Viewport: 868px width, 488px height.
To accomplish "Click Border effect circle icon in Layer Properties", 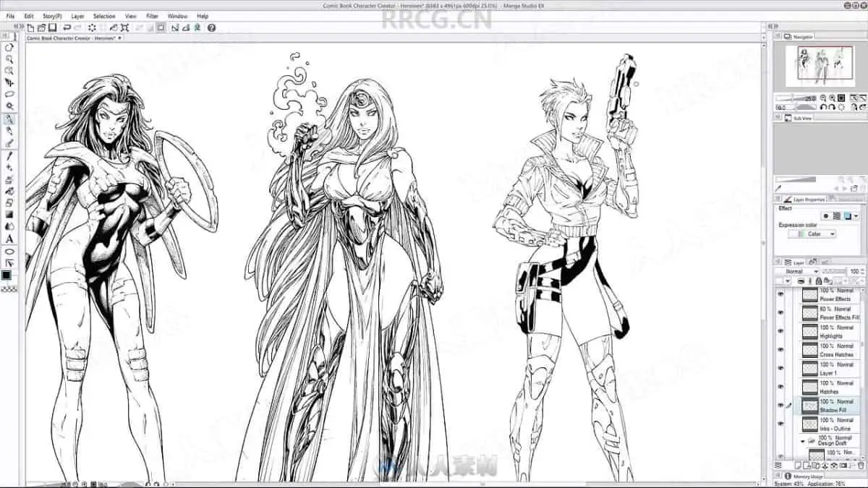I will (x=826, y=215).
